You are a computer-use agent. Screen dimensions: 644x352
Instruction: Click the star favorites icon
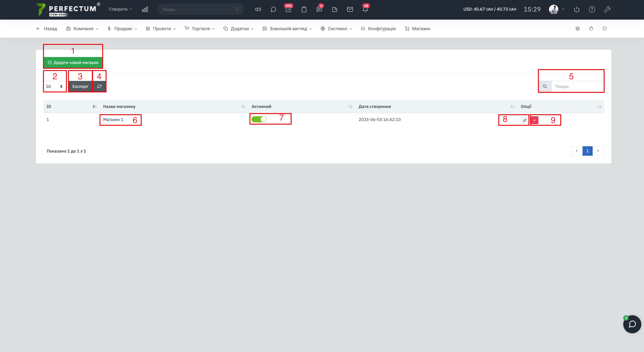605,29
